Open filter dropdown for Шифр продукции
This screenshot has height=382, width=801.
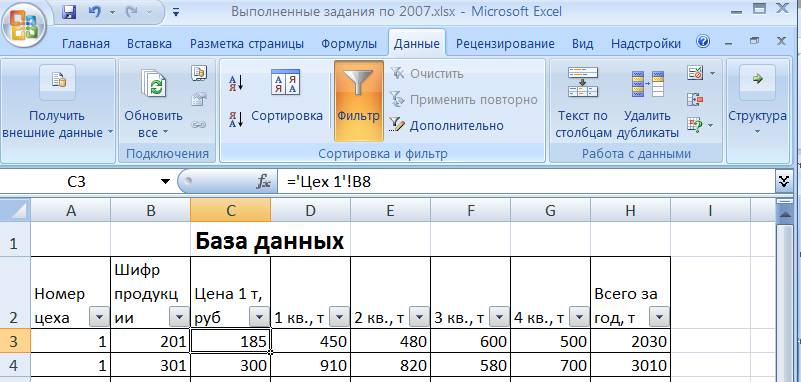point(179,318)
